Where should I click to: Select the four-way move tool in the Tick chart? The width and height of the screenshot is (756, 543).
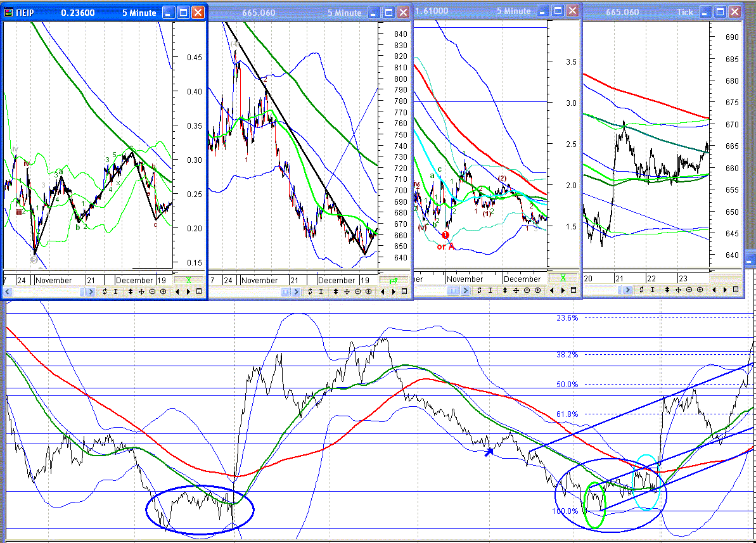678,290
